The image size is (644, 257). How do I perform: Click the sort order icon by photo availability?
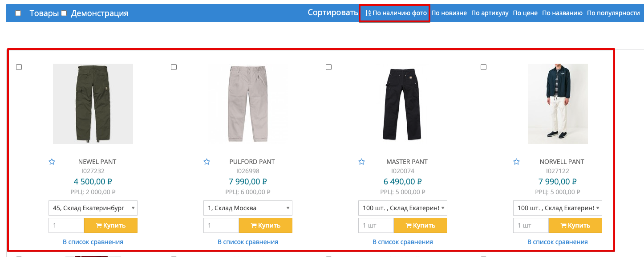[x=368, y=13]
